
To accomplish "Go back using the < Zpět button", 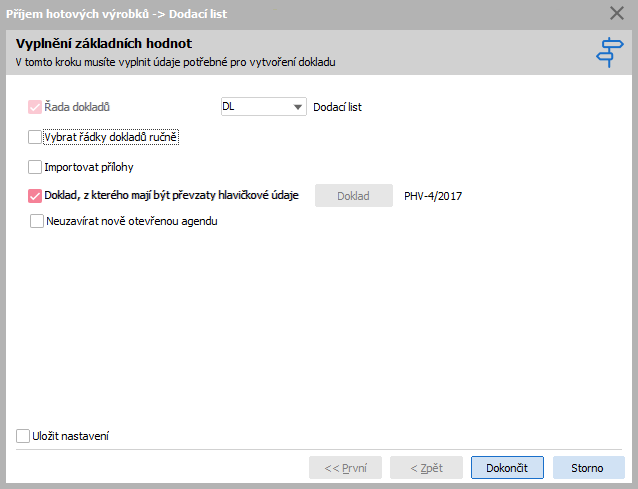I will (426, 468).
